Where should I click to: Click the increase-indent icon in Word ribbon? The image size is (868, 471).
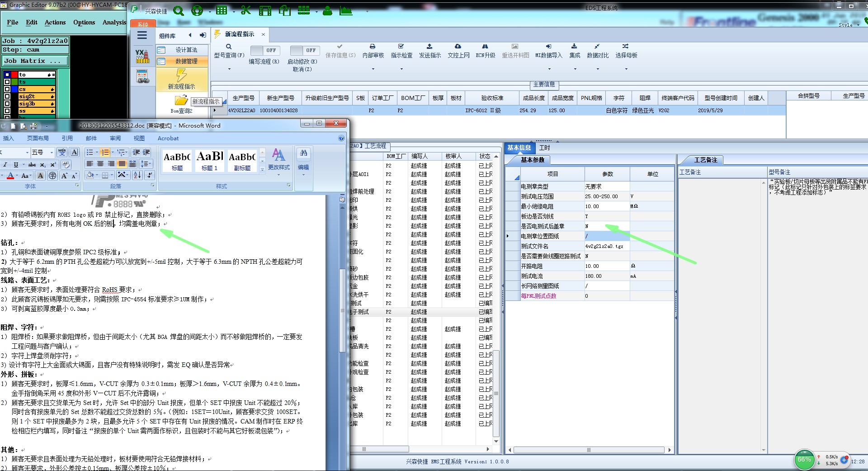coord(147,152)
